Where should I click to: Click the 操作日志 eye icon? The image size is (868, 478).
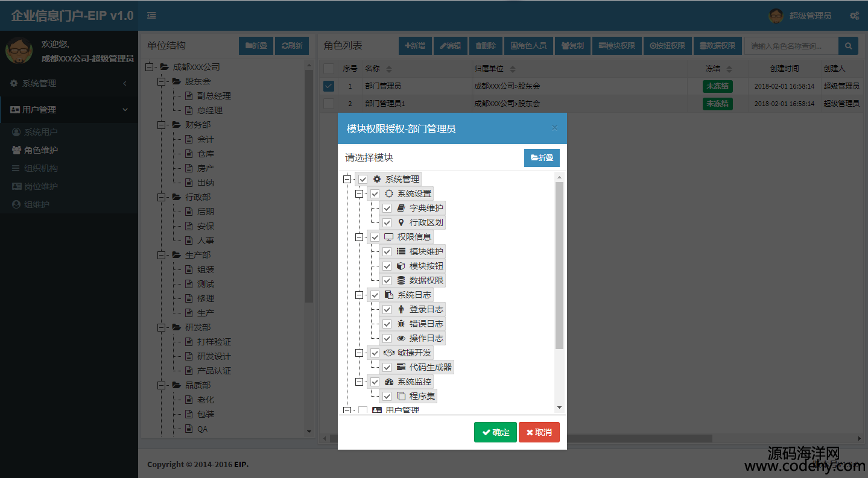coord(401,338)
